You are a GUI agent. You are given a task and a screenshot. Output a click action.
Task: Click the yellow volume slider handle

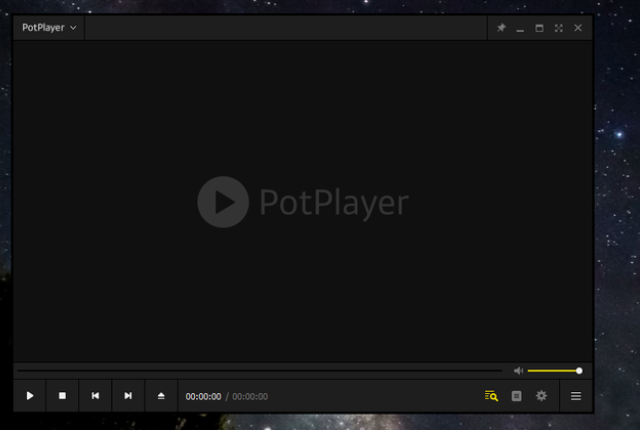click(x=579, y=371)
